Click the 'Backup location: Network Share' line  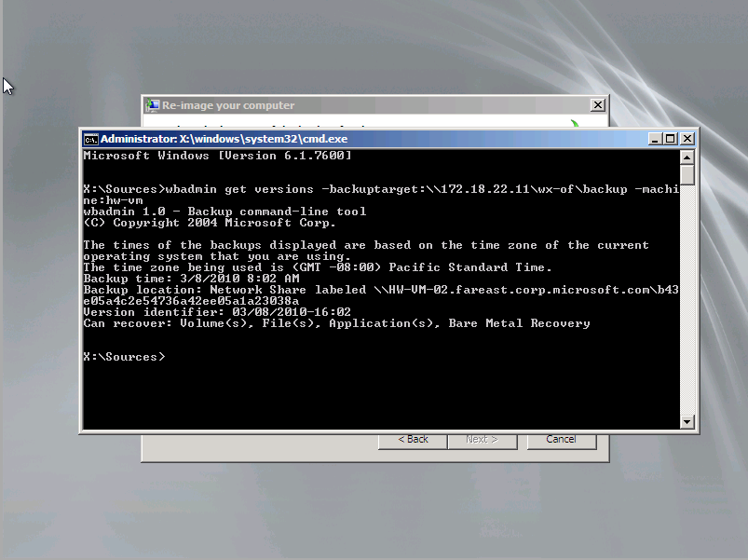tap(381, 290)
